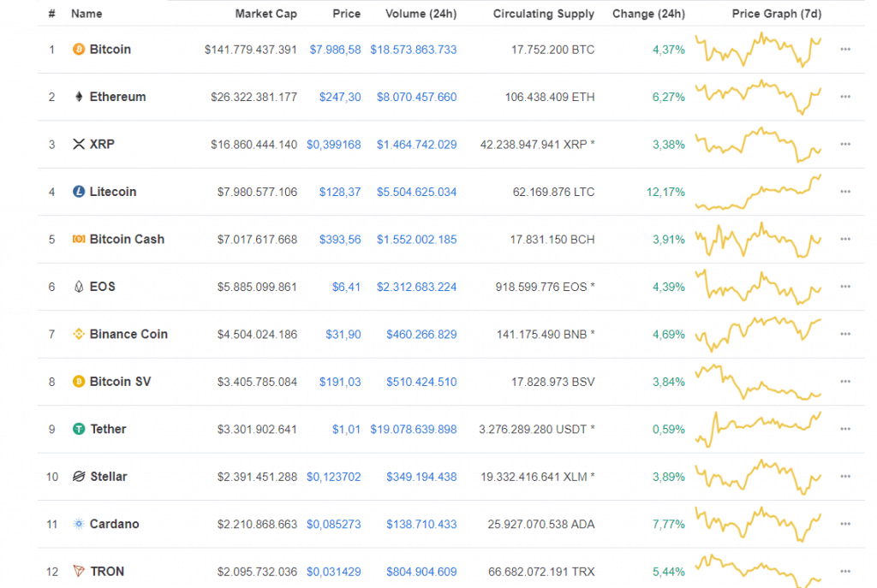Click the Bitcoin Cash logo icon
Viewport: 877px width, 588px height.
pyautogui.click(x=79, y=240)
